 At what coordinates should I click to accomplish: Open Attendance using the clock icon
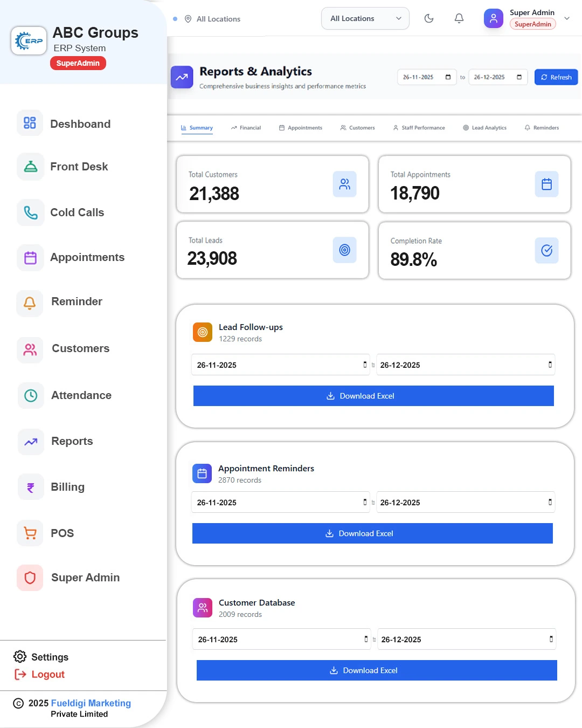coord(31,396)
